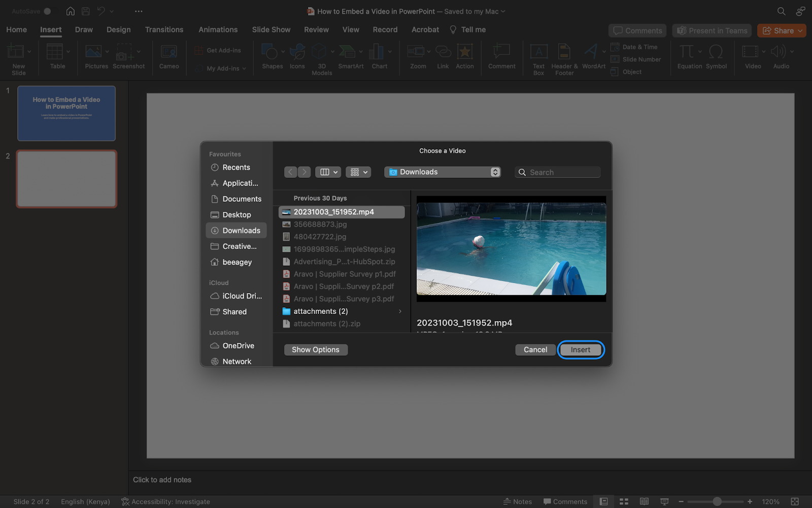The image size is (812, 508).
Task: Take a Screenshot for the slide
Action: pos(129,56)
